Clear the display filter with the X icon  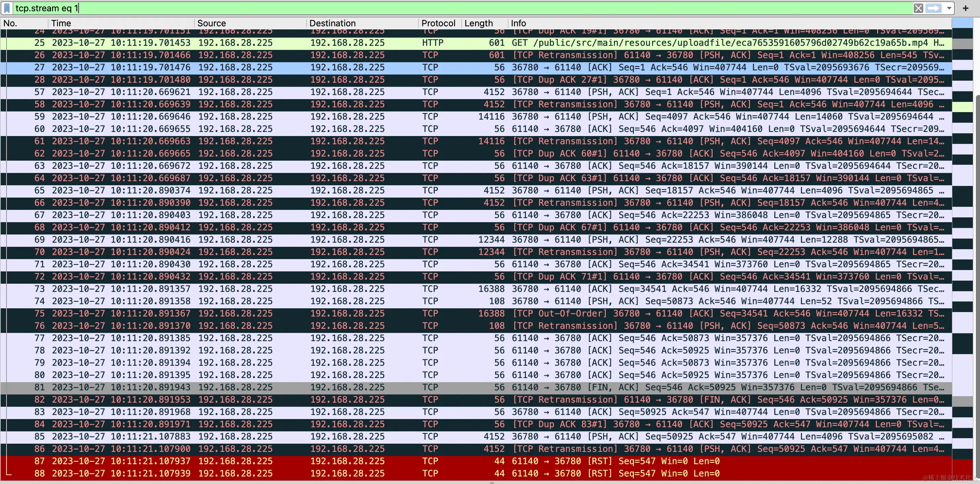coord(918,8)
